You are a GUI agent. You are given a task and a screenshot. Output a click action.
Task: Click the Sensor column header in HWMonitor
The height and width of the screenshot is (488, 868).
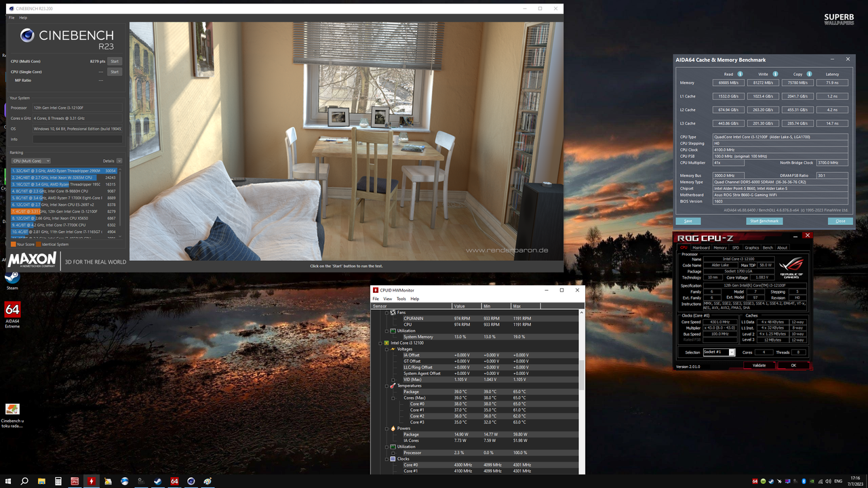(412, 306)
